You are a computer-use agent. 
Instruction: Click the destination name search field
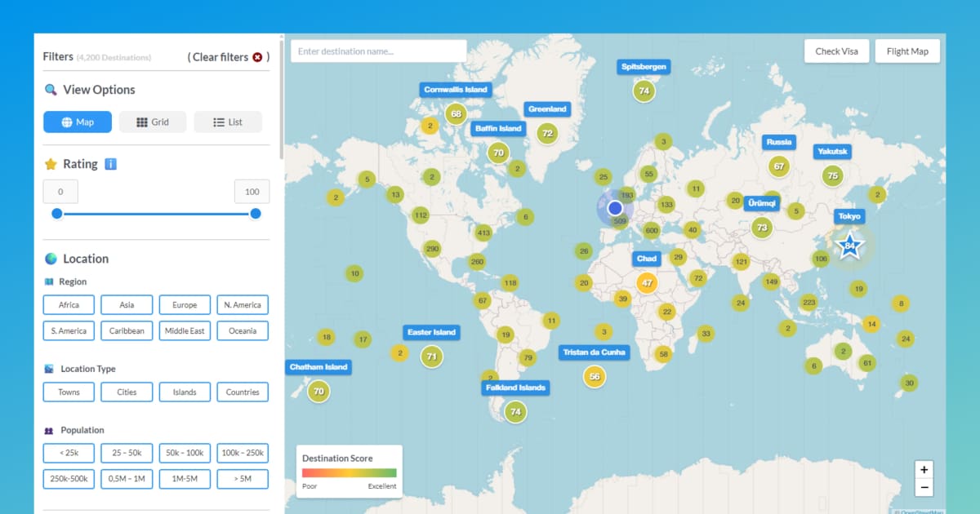pyautogui.click(x=377, y=51)
